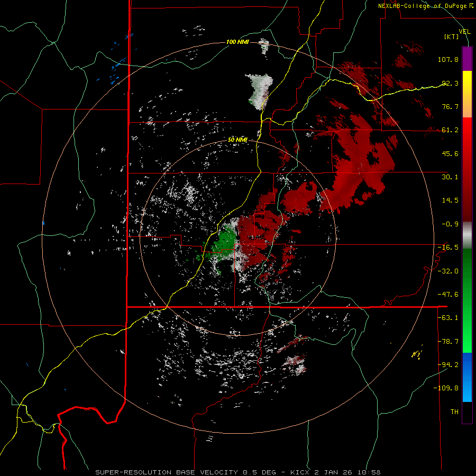Image resolution: width=476 pixels, height=476 pixels.
Task: Click the -47.6 legend value
Action: [x=448, y=294]
